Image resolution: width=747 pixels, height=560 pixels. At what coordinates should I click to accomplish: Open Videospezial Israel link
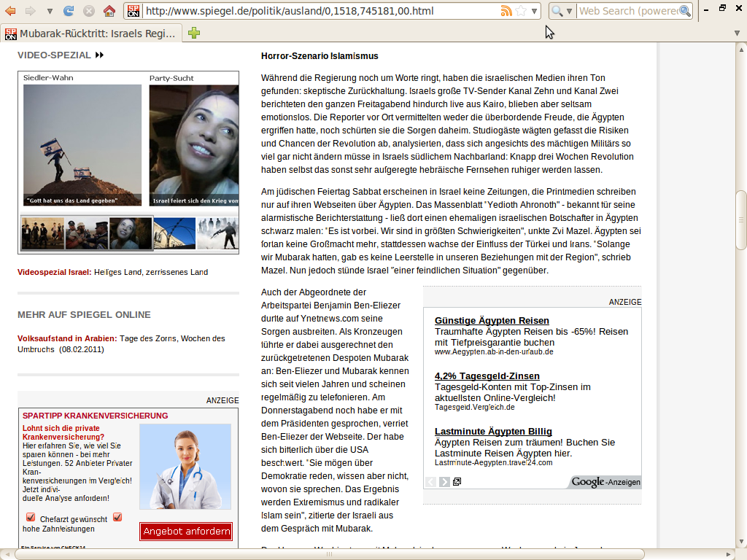coord(113,273)
